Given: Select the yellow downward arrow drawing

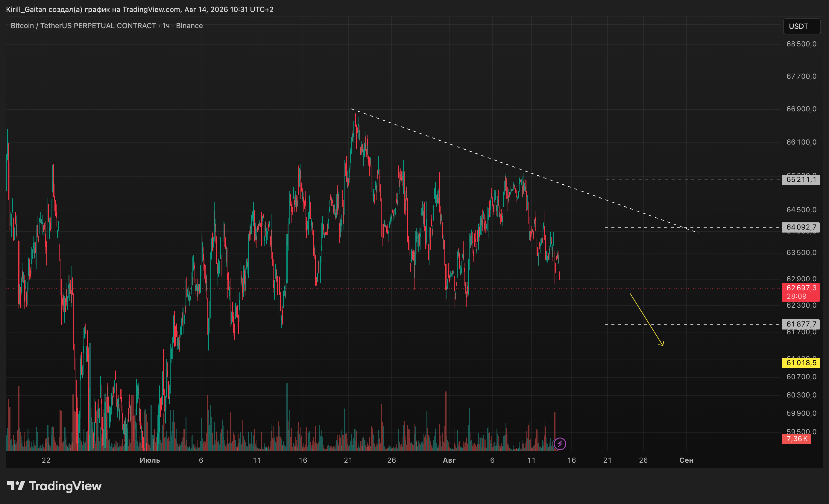Looking at the screenshot, I should 646,319.
